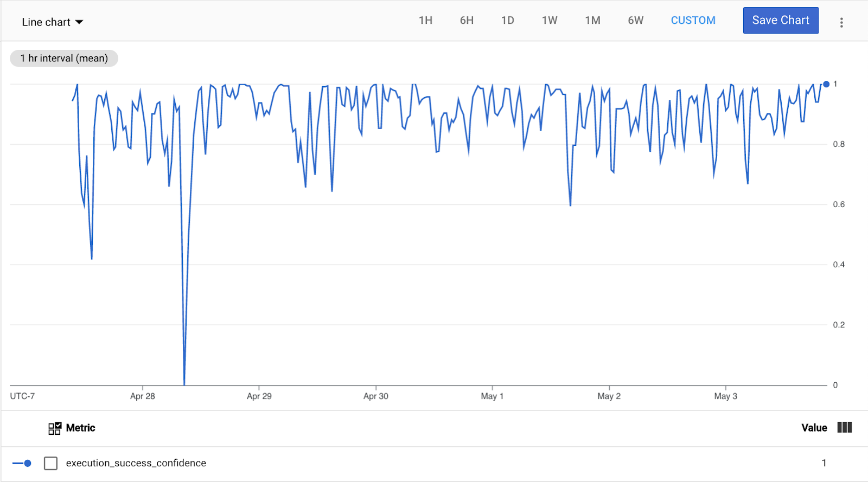
Task: Click the lowest dip reaching zero on chart
Action: click(x=184, y=383)
